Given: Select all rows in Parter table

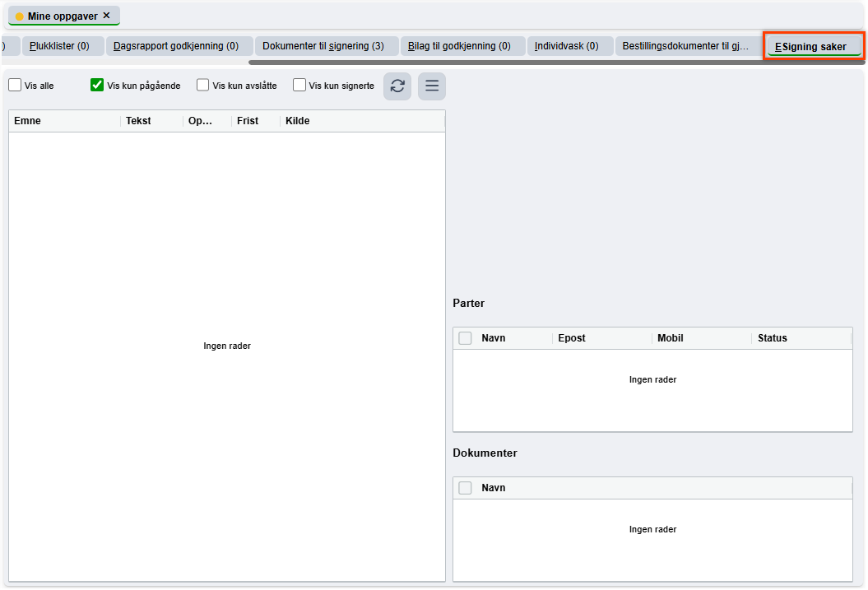Looking at the screenshot, I should [465, 338].
